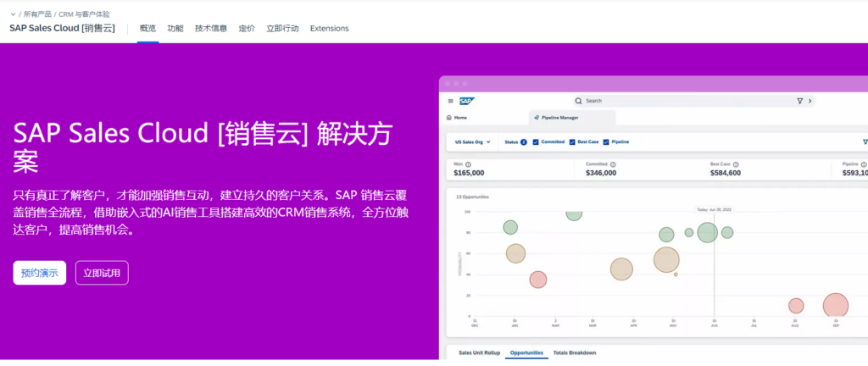868x366 pixels.
Task: Uncheck the Pipeline status checkbox
Action: pyautogui.click(x=606, y=142)
